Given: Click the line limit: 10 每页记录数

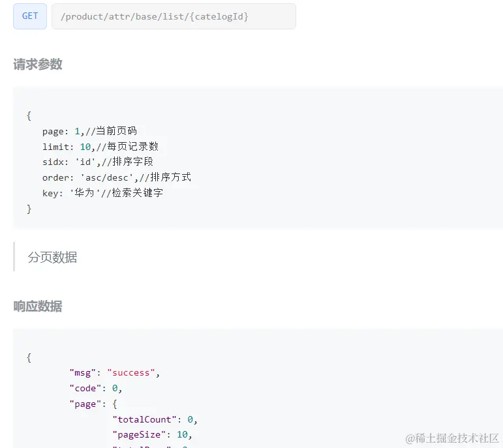Looking at the screenshot, I should click(x=100, y=147).
